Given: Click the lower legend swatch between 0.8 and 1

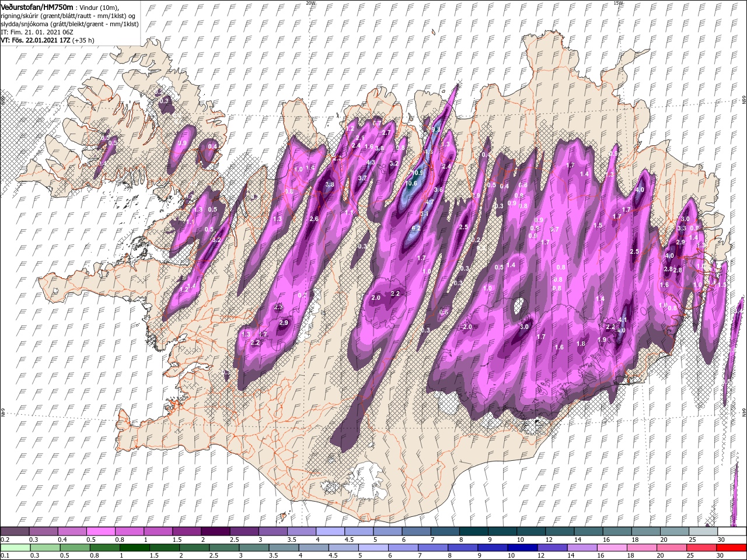Looking at the screenshot, I should point(104,548).
